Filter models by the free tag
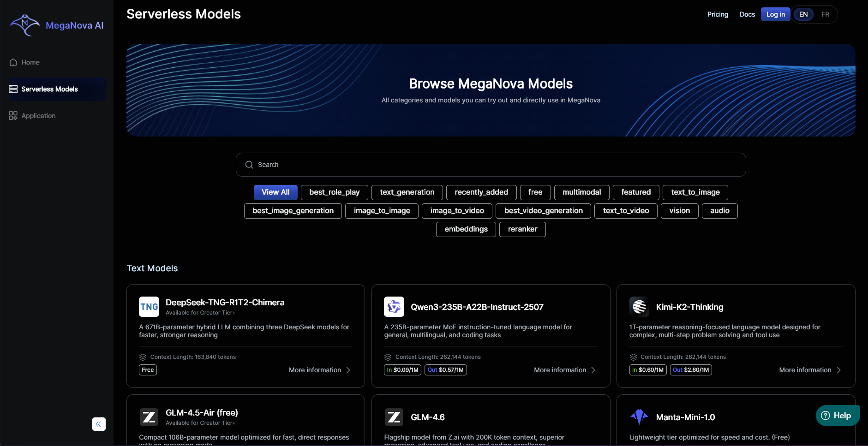 [x=535, y=192]
